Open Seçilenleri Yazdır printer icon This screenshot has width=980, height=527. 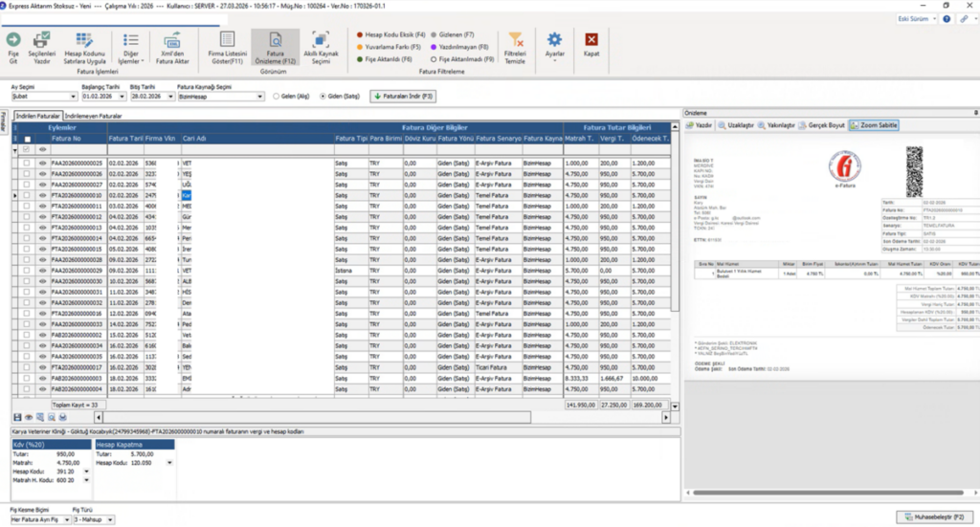(x=41, y=40)
